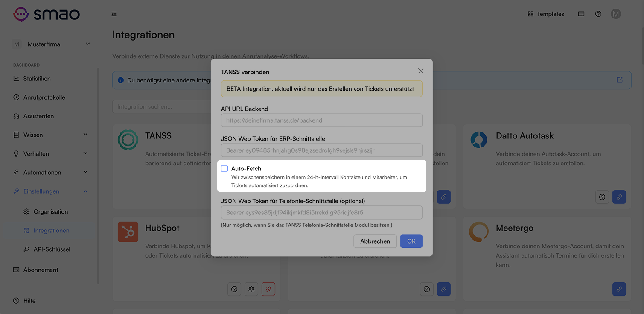Viewport: 644px width, 314px height.
Task: Connect Datto Autotask via link icon
Action: pyautogui.click(x=619, y=197)
